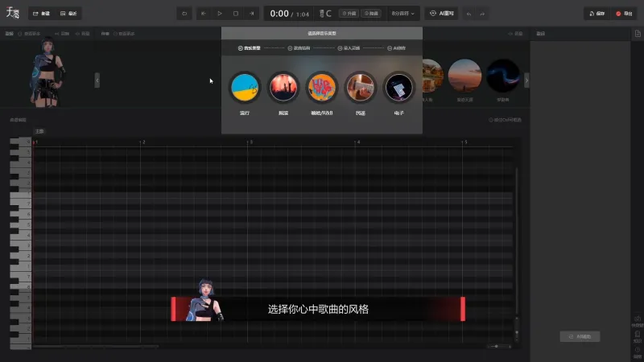Click the AI assist button in right panel

tap(580, 336)
